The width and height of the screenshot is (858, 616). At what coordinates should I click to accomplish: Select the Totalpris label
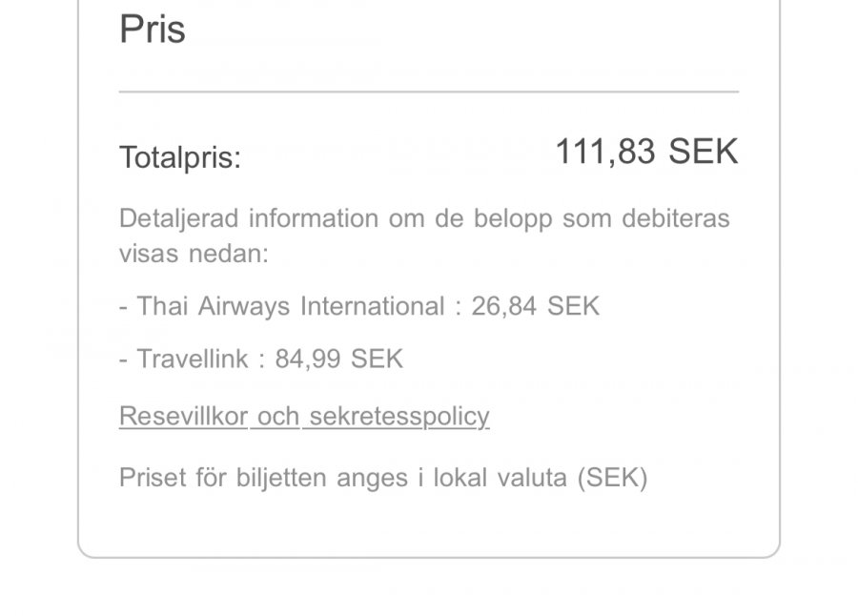(x=180, y=157)
